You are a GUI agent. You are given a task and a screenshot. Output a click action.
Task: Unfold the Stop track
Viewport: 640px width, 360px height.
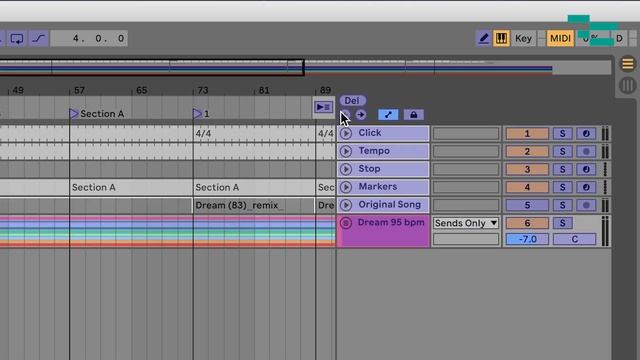(346, 169)
